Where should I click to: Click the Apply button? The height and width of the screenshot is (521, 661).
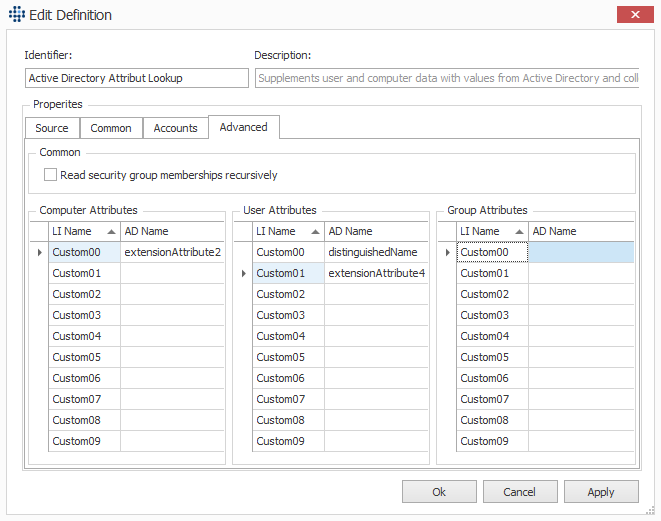coord(601,492)
